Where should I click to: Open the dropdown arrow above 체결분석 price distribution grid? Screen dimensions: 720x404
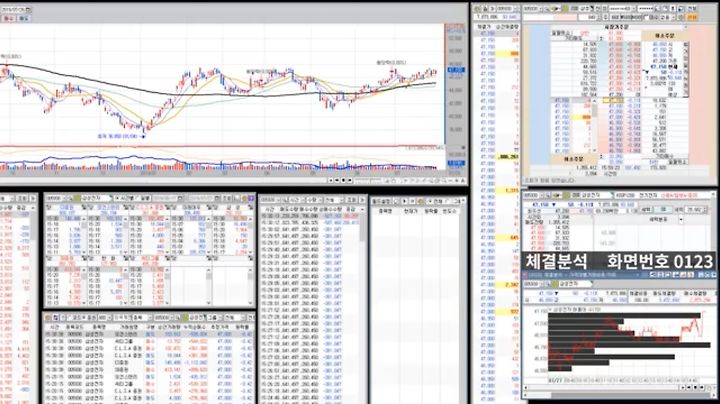[x=681, y=220]
